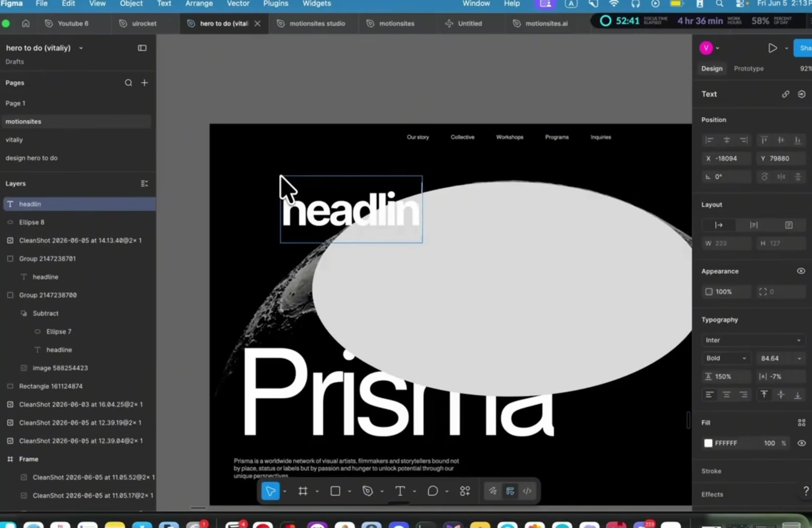The image size is (812, 528).
Task: Add a new page with plus icon
Action: point(145,83)
